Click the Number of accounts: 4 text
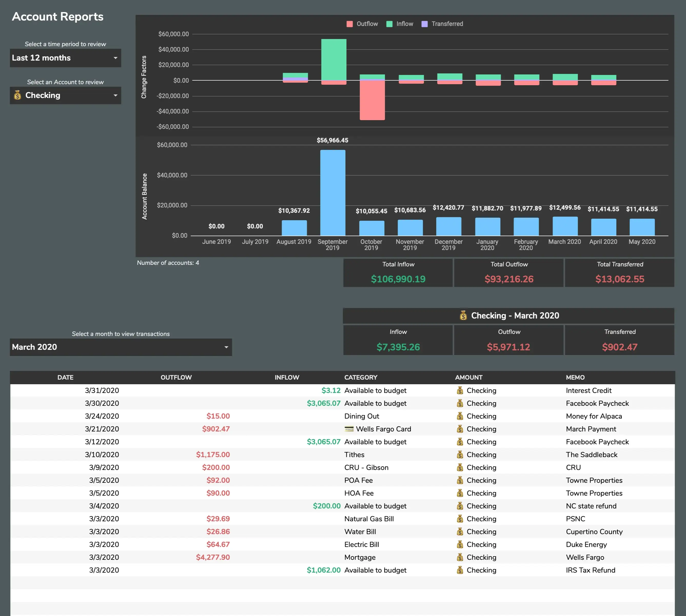The image size is (686, 616). (x=168, y=263)
